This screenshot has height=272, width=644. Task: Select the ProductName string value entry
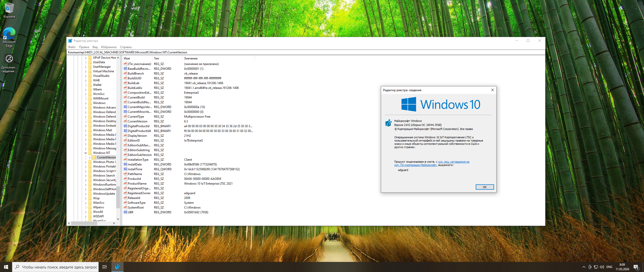point(137,184)
